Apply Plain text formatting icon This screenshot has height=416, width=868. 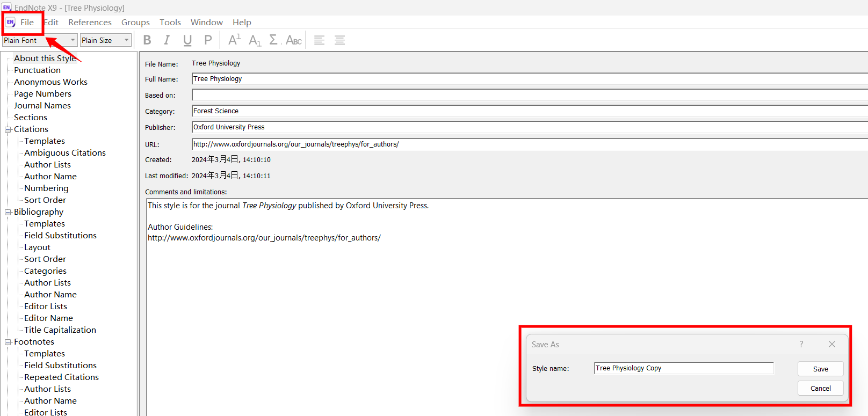click(x=208, y=40)
